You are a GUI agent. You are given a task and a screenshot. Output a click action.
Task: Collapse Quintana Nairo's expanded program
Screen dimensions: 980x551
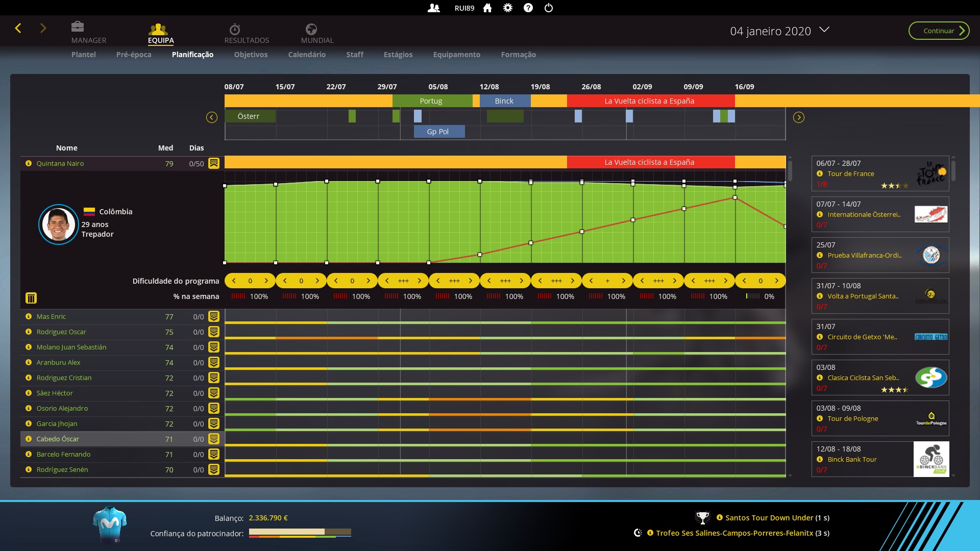coord(214,163)
